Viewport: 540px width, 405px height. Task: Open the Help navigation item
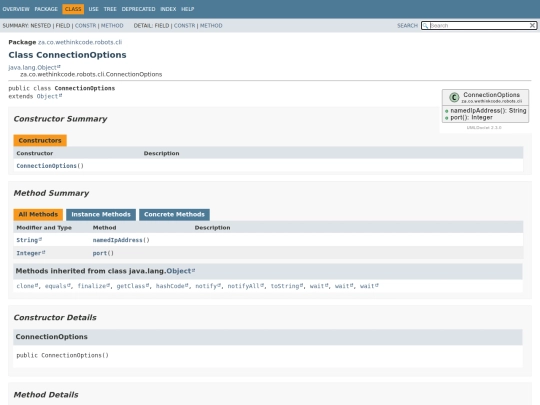(187, 9)
